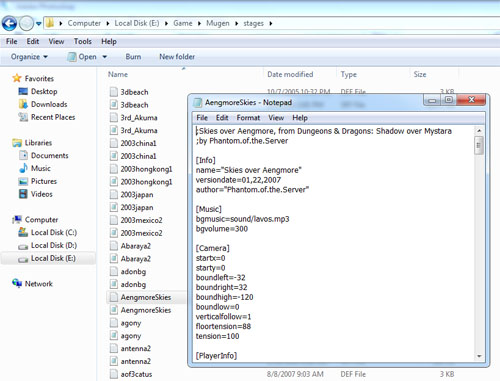Expand the arrow after Game breadcrumb
The image size is (500, 381).
pos(199,23)
